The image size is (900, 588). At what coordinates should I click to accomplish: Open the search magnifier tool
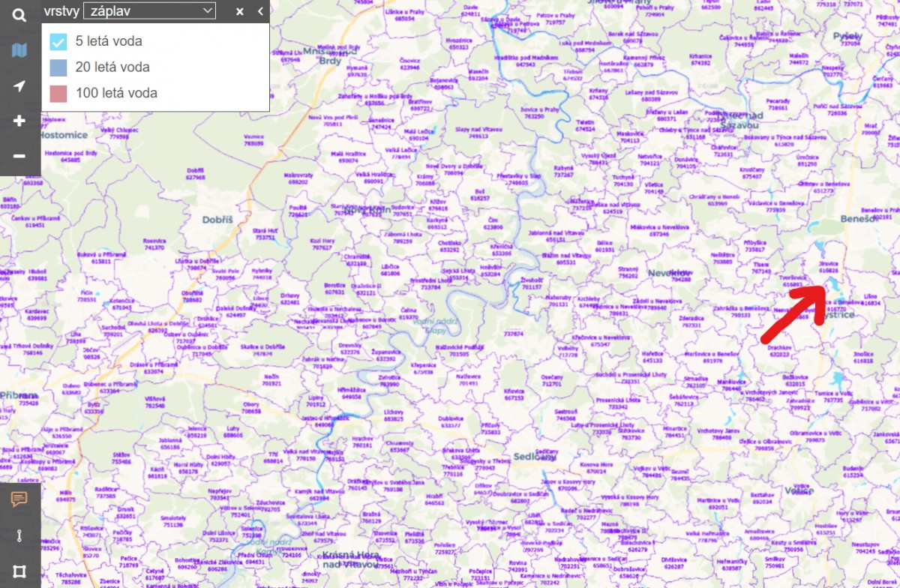tap(19, 15)
